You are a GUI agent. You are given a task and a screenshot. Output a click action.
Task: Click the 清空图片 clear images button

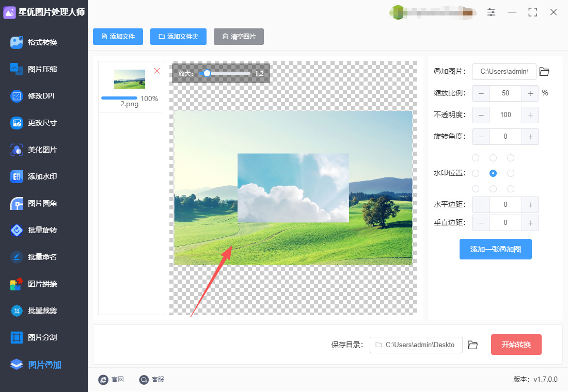pyautogui.click(x=239, y=37)
